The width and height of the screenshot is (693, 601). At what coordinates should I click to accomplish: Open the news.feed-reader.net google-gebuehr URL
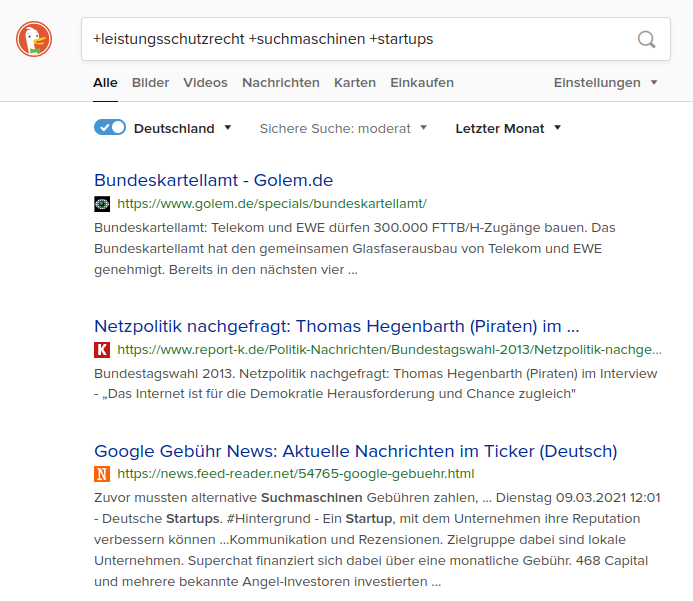296,474
